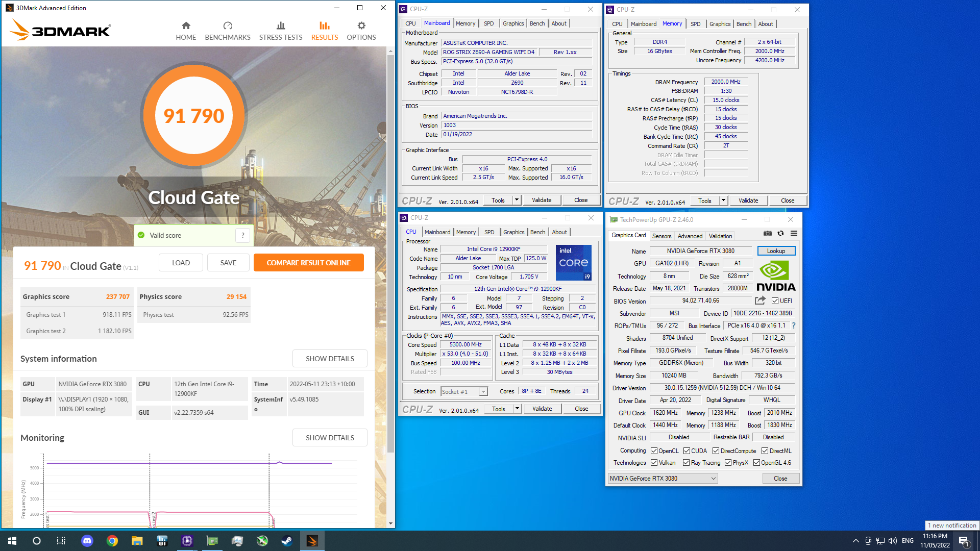Show hidden system tray icons chevron
The image size is (980, 551).
point(855,541)
